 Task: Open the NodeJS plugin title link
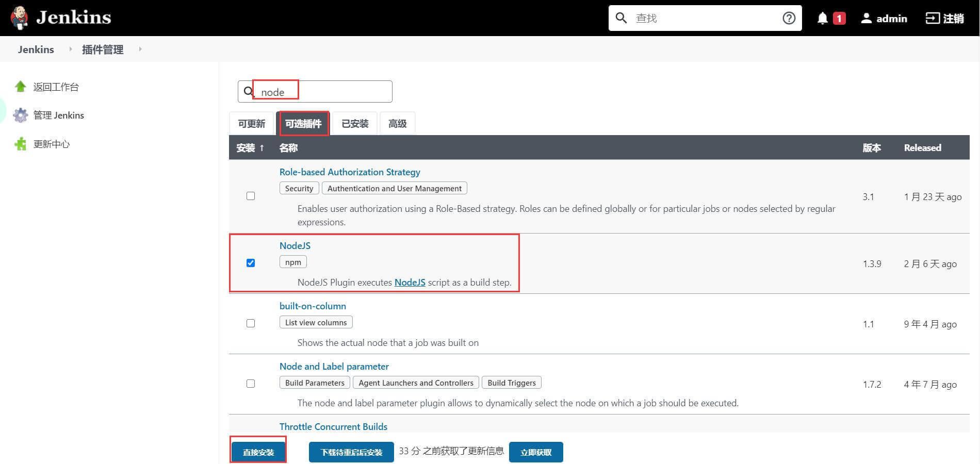pos(295,245)
